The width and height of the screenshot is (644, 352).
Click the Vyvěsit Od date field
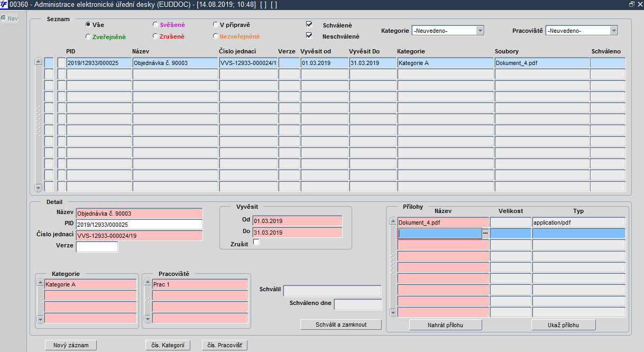point(297,221)
